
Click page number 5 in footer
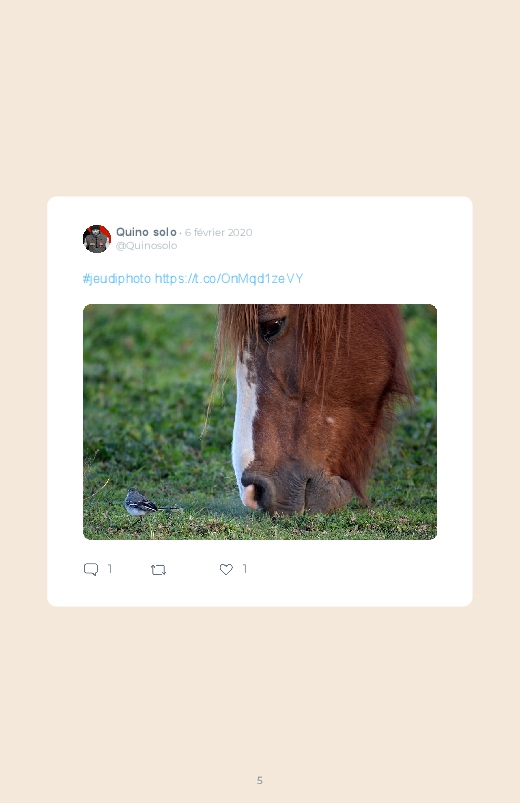click(260, 780)
